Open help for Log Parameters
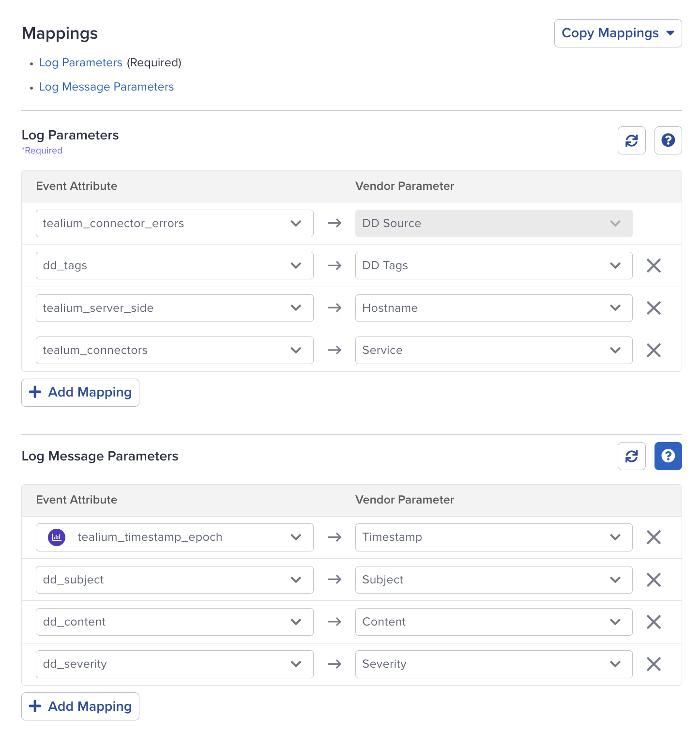This screenshot has height=734, width=700. [668, 140]
